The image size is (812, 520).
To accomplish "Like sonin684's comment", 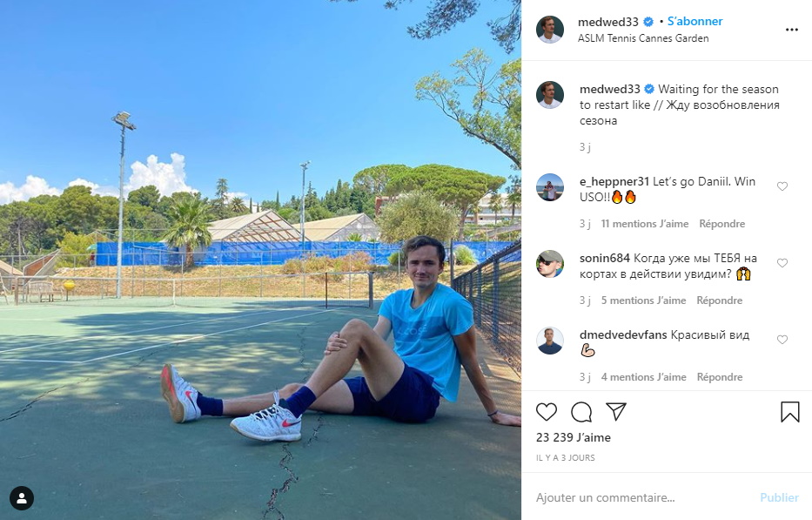I will 782,263.
